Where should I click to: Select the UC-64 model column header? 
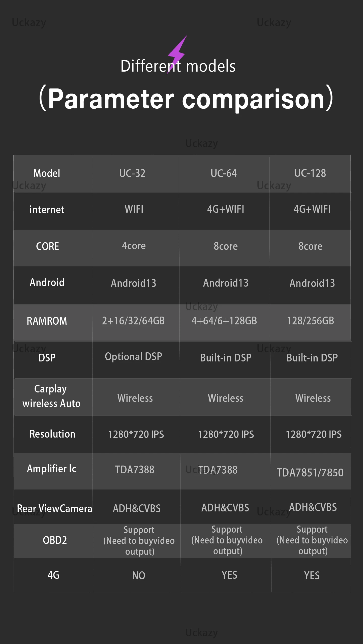(224, 173)
